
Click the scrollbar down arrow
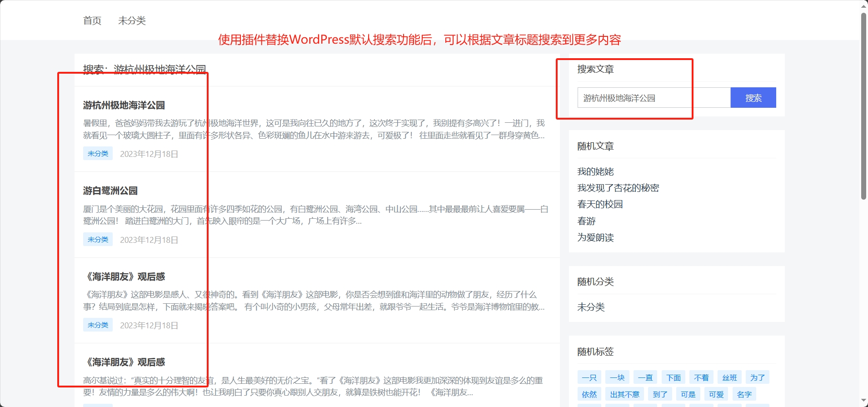tap(863, 401)
